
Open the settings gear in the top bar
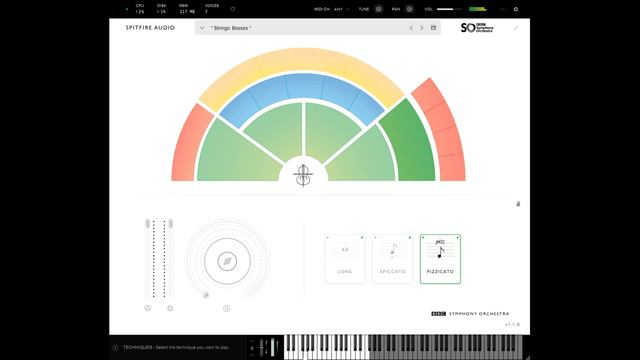pyautogui.click(x=516, y=9)
